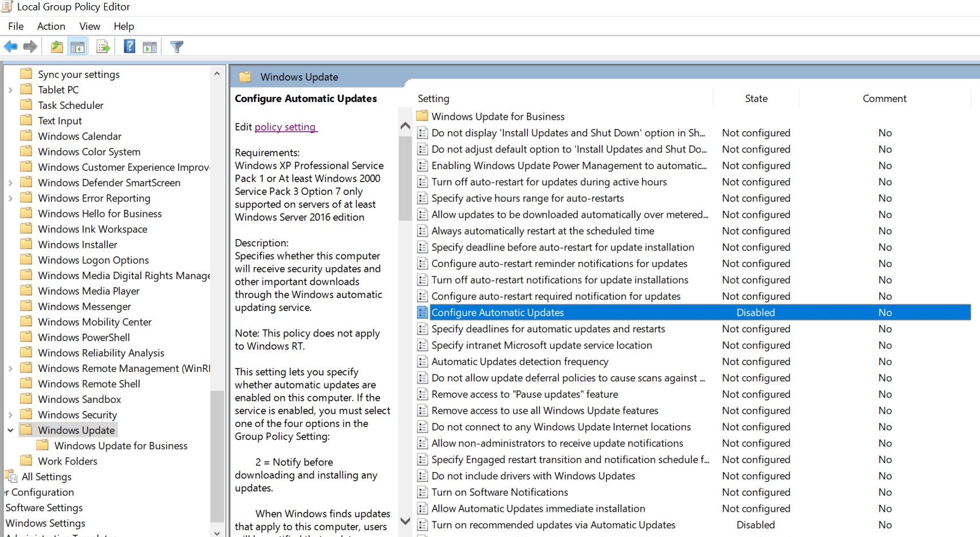The image size is (980, 537).
Task: Toggle Show/Hide Action Pane icon
Action: click(x=149, y=47)
